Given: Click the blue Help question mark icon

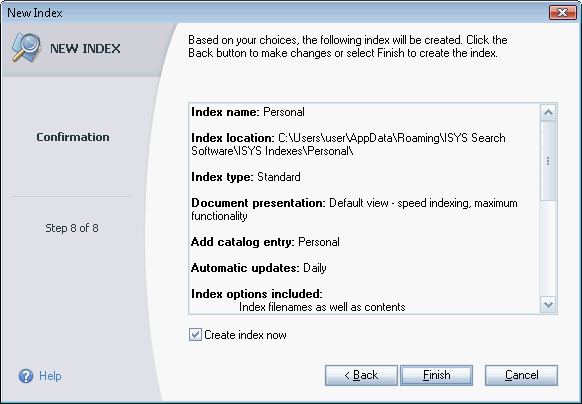Looking at the screenshot, I should tap(26, 376).
